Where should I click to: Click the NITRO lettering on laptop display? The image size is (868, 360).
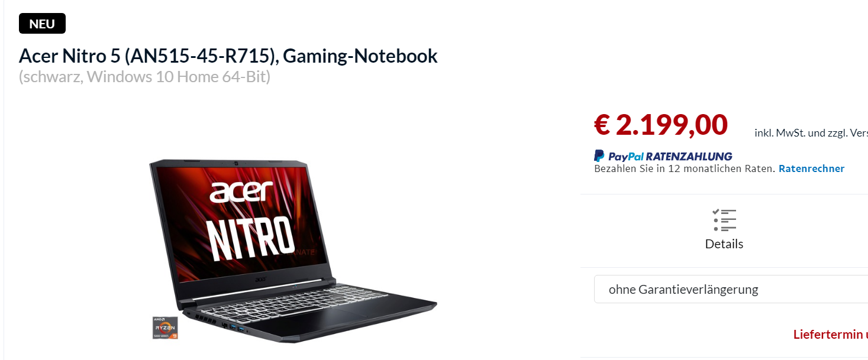click(x=250, y=238)
